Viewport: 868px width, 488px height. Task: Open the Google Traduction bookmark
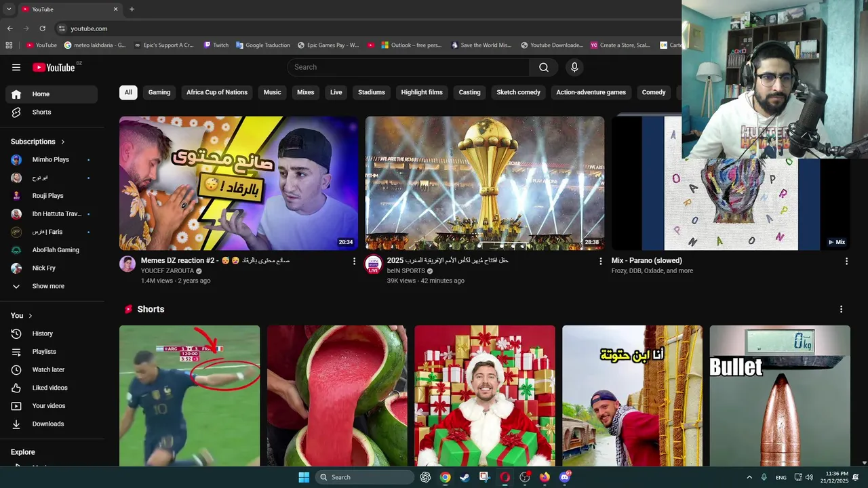263,45
